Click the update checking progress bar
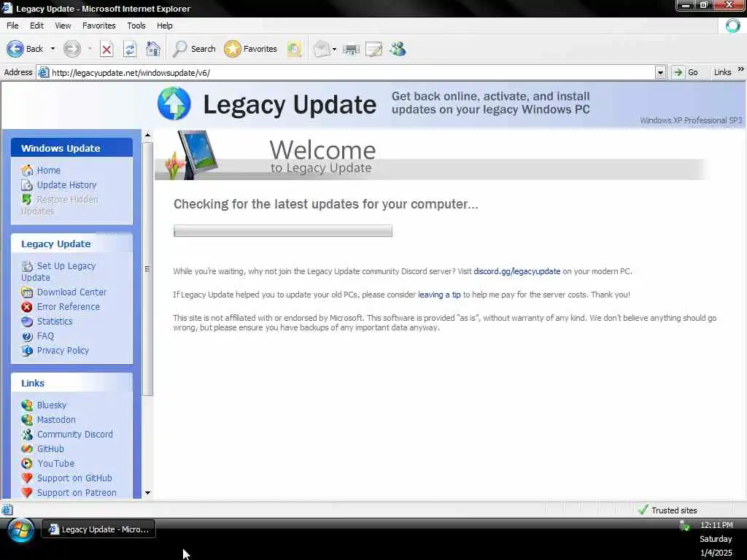Screen dimensions: 747x560 pos(283,231)
